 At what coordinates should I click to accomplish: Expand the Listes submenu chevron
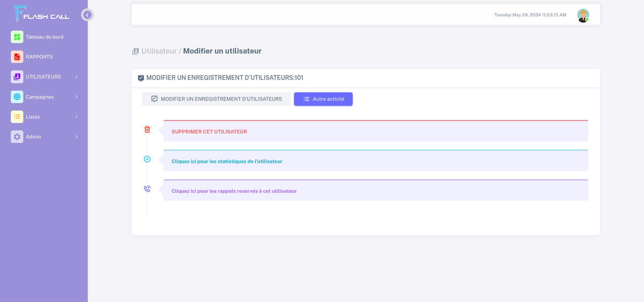coord(76,117)
